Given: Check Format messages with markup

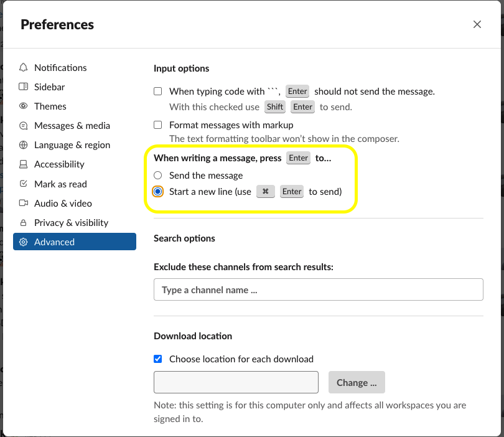Looking at the screenshot, I should (x=158, y=125).
